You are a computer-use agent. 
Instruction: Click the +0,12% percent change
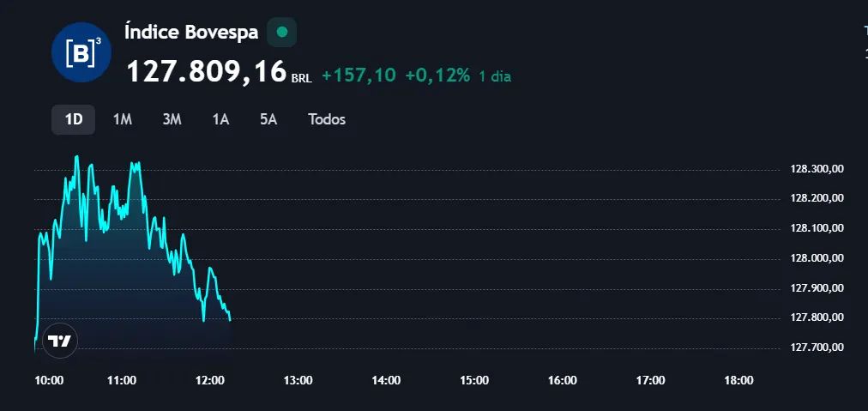point(437,76)
